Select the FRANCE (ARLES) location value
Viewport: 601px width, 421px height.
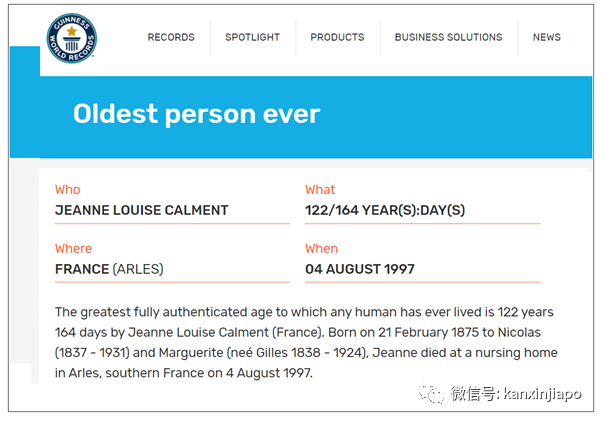coord(109,269)
